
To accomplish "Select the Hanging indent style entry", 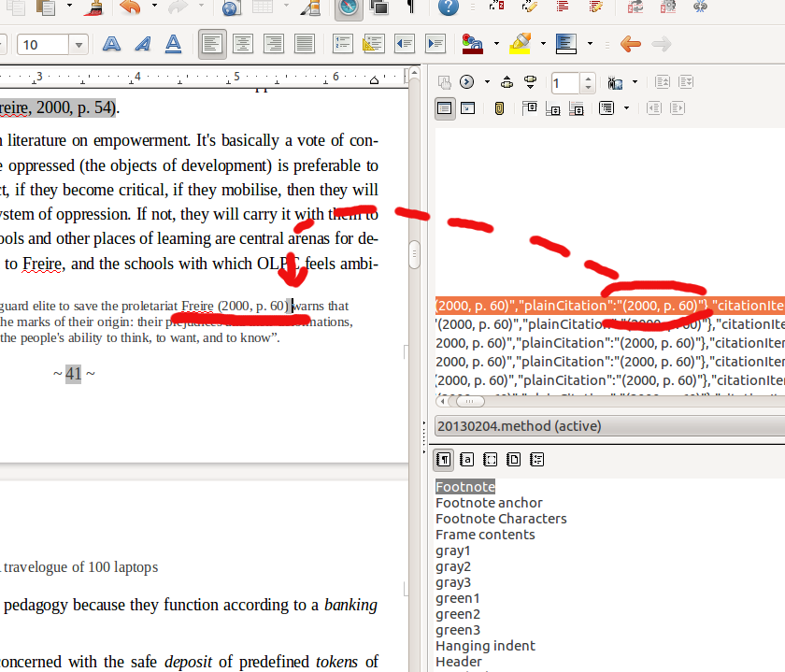I will 485,645.
